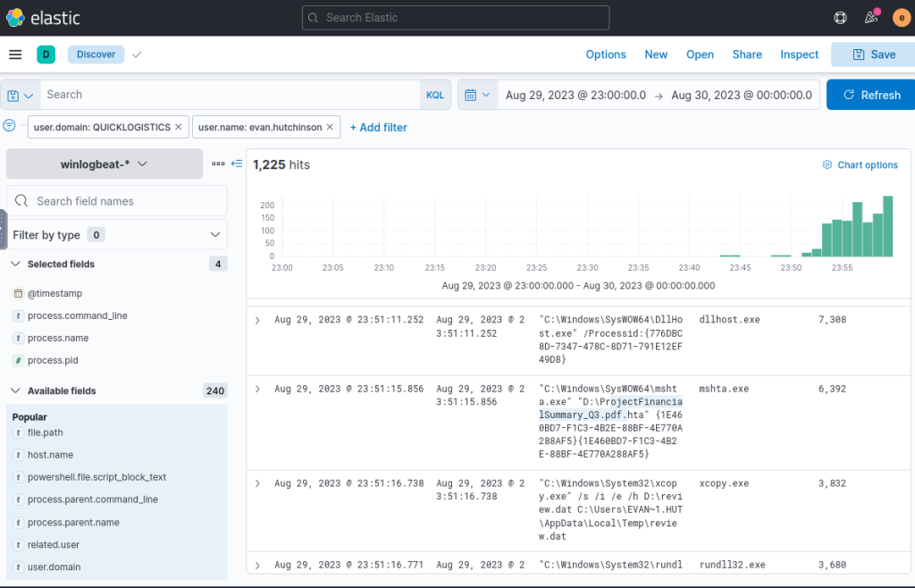
Task: Expand the winlogbeat-* index pattern dropdown
Action: (105, 164)
